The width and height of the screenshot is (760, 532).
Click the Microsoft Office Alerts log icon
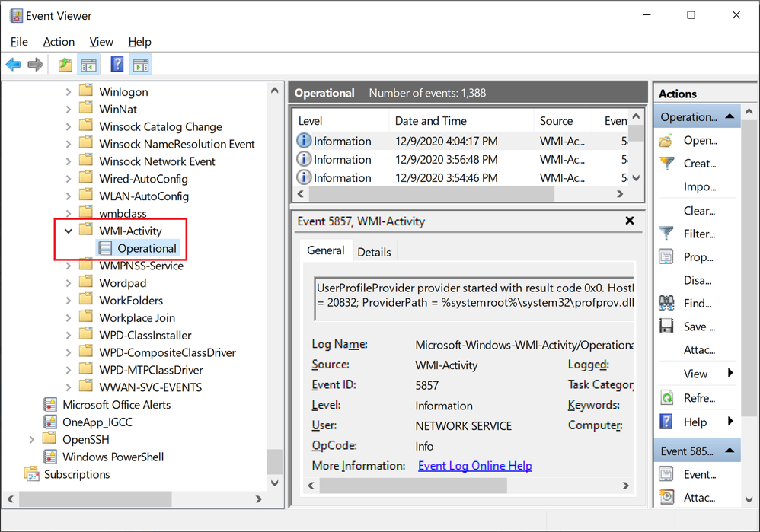click(50, 405)
